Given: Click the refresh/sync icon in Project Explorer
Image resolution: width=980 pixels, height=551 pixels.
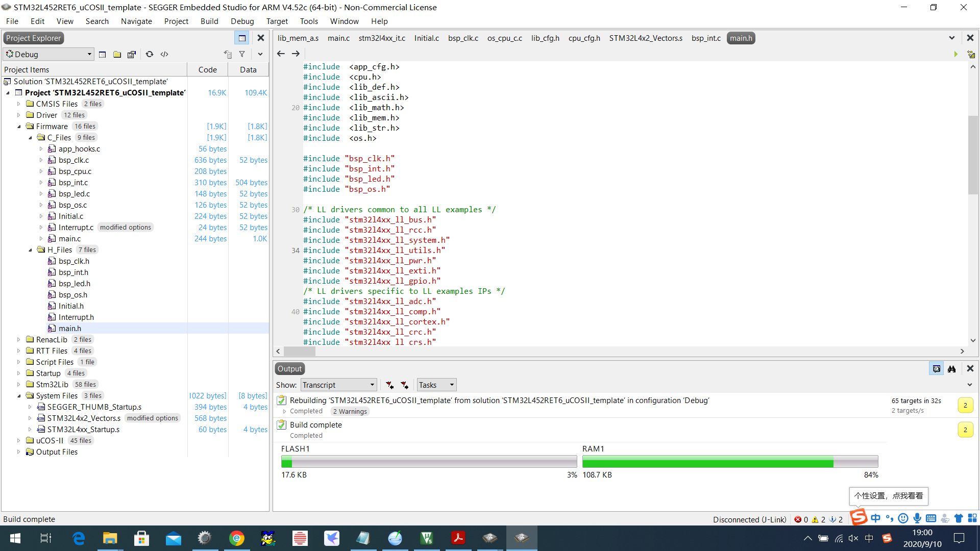Looking at the screenshot, I should coord(150,54).
